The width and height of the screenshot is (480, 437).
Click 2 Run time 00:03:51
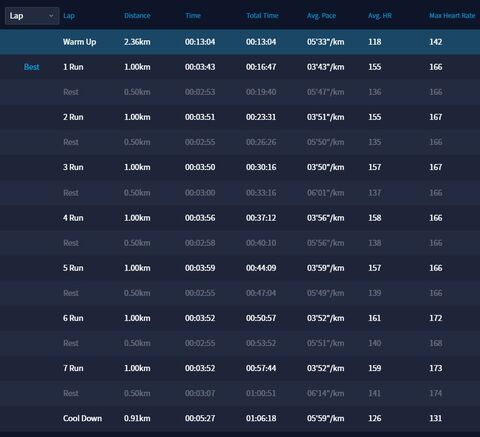point(200,117)
